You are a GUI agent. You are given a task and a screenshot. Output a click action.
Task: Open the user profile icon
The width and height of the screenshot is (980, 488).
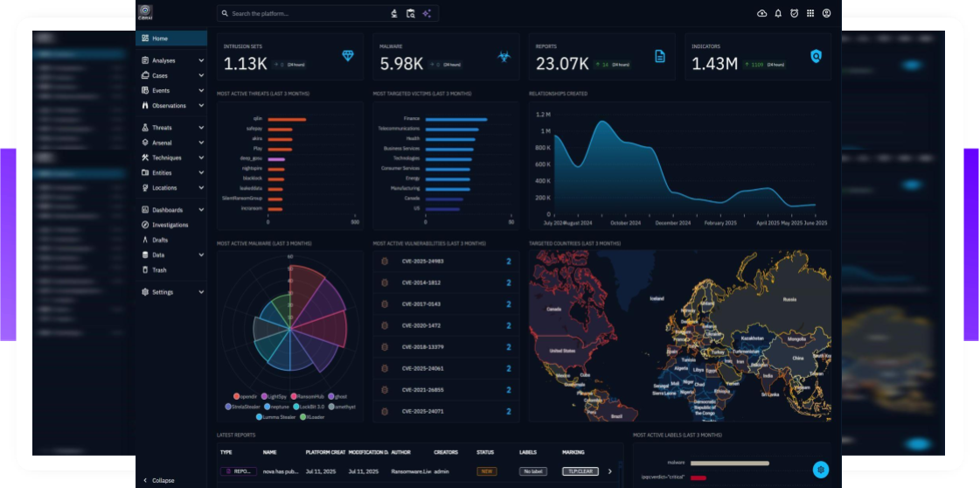pyautogui.click(x=826, y=13)
